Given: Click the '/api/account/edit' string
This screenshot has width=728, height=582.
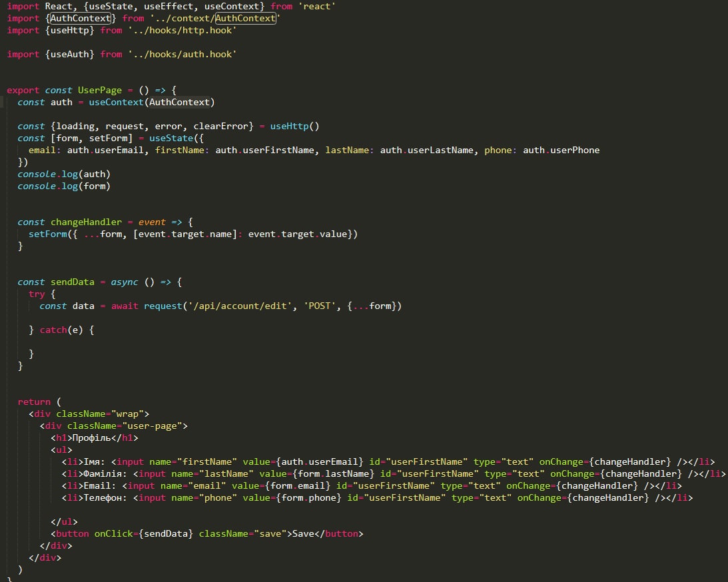Looking at the screenshot, I should pos(240,306).
